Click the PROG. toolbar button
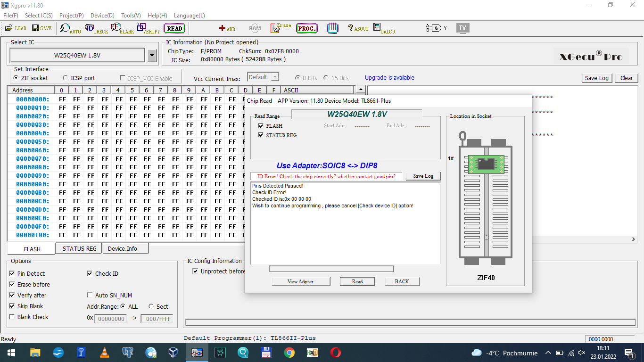 point(307,28)
